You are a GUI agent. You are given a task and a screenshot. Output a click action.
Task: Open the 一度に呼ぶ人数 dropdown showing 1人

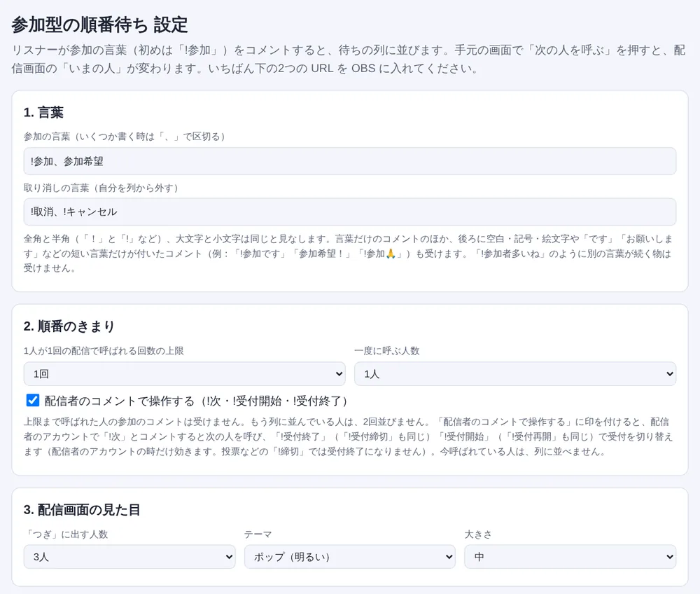(515, 374)
